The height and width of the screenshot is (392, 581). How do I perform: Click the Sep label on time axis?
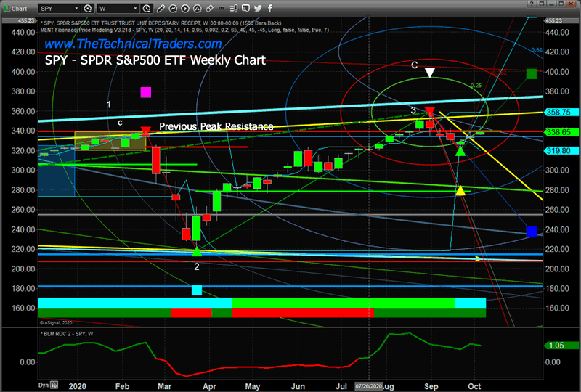[431, 386]
